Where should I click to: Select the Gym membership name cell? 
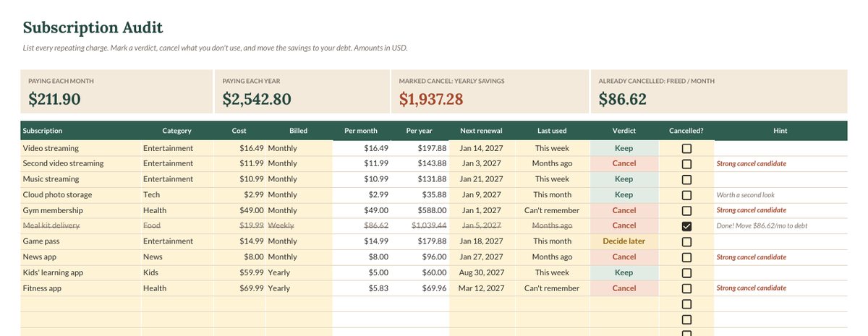81,210
